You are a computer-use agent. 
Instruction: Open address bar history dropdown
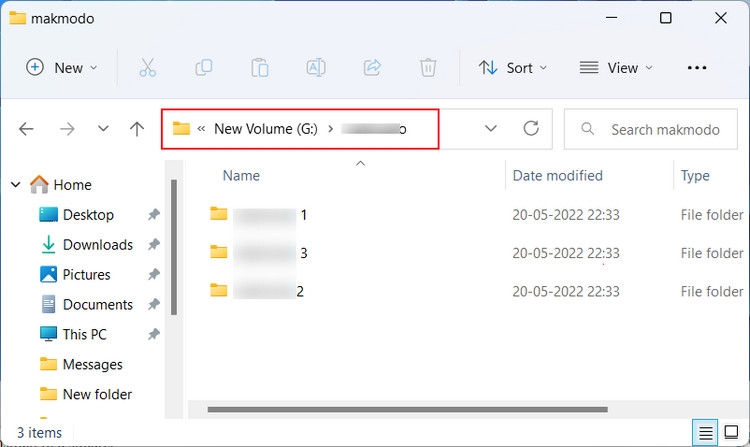[491, 129]
